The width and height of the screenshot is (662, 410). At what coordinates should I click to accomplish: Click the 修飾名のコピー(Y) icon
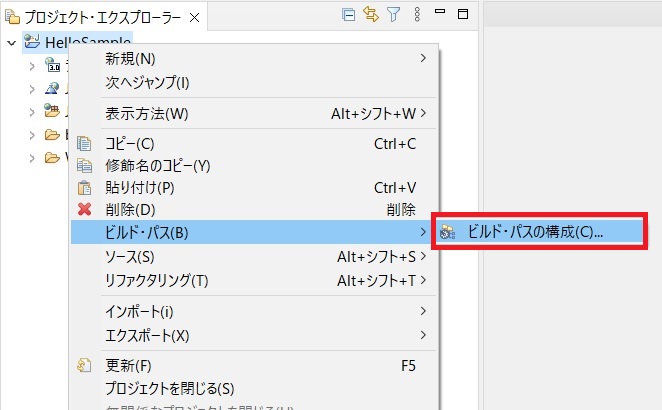tap(85, 166)
